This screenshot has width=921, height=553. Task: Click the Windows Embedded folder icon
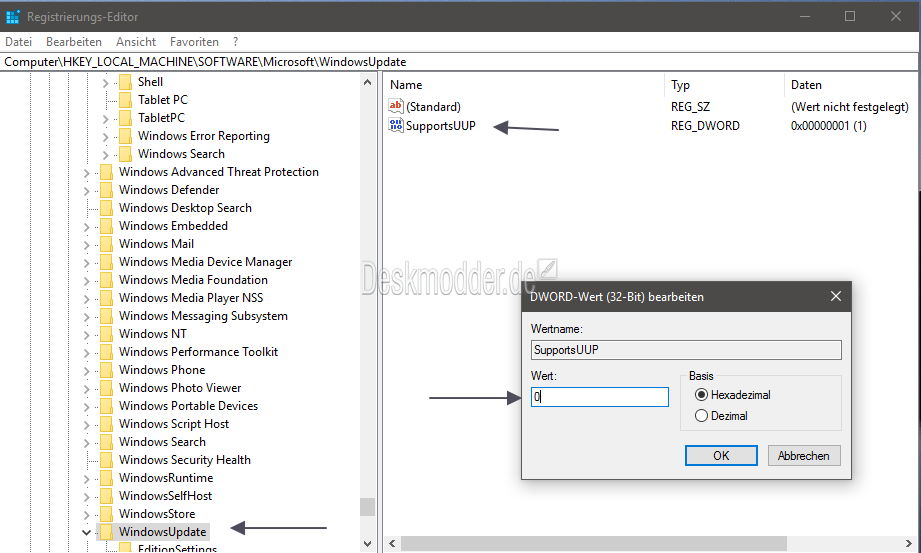pos(106,226)
